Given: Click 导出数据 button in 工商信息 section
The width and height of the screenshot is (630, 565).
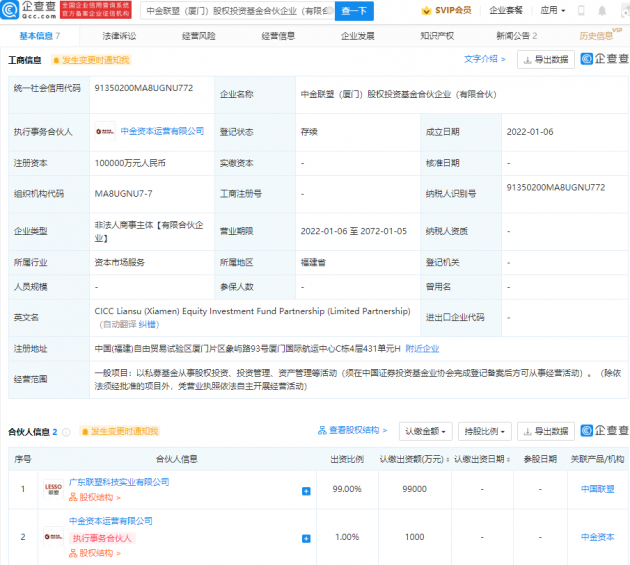Looking at the screenshot, I should pos(546,60).
